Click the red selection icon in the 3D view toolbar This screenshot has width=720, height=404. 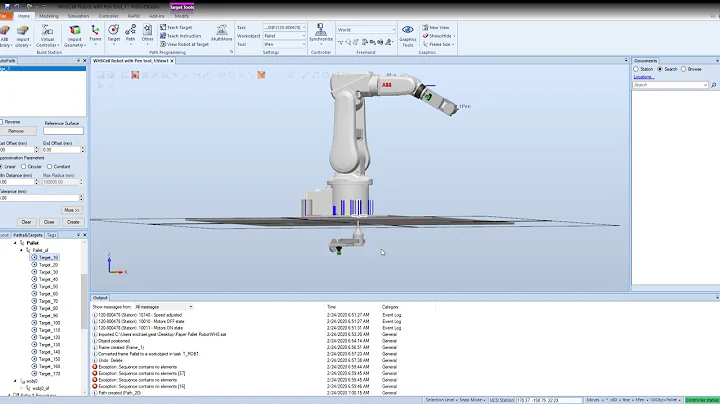pyautogui.click(x=135, y=75)
